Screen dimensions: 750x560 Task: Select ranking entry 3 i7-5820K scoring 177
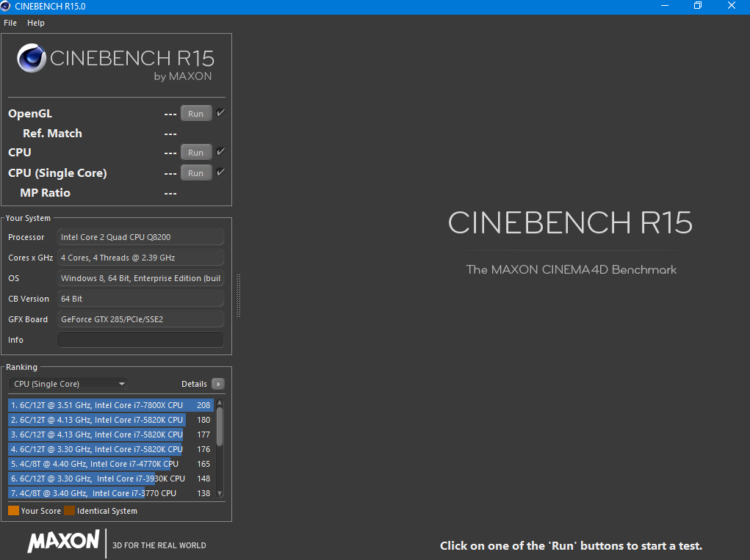pyautogui.click(x=111, y=434)
